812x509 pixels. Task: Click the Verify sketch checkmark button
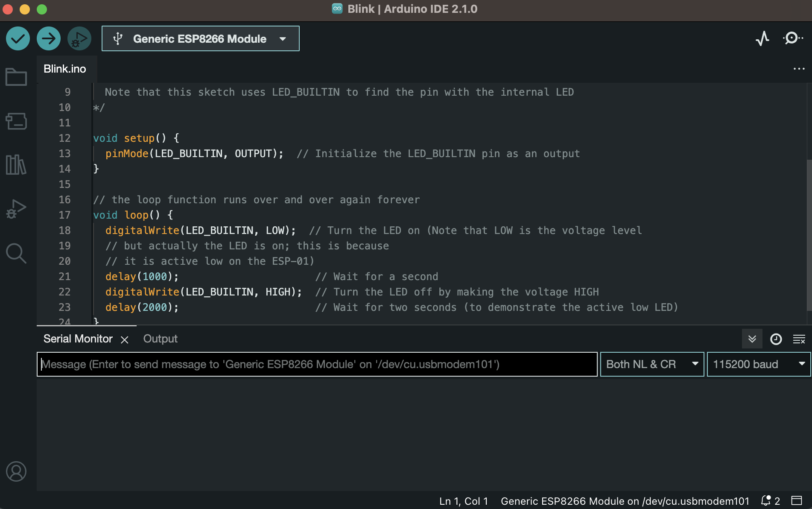(x=18, y=38)
